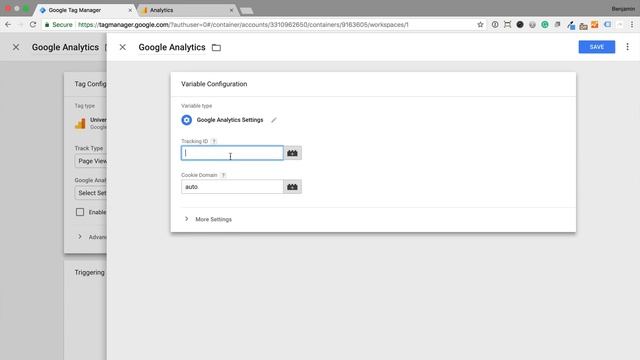
Task: Bookmark this page with the star icon
Action: tap(480, 25)
